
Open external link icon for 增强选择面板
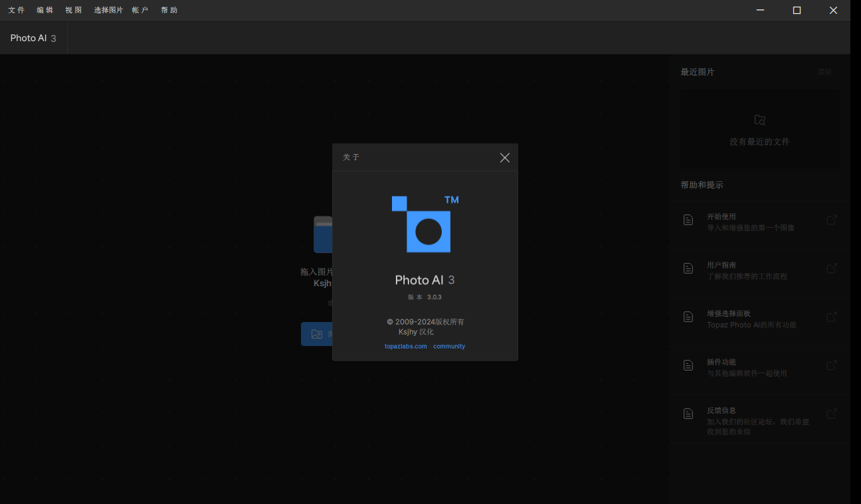[831, 317]
